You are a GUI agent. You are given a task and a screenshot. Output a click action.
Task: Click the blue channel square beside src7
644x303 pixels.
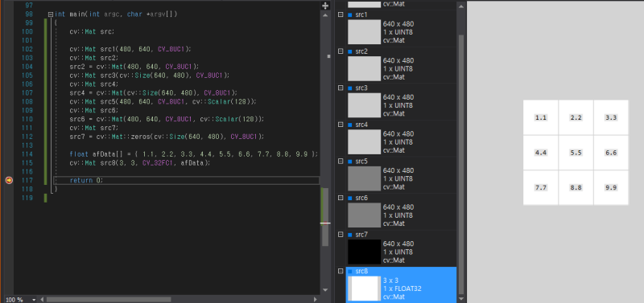[350, 234]
